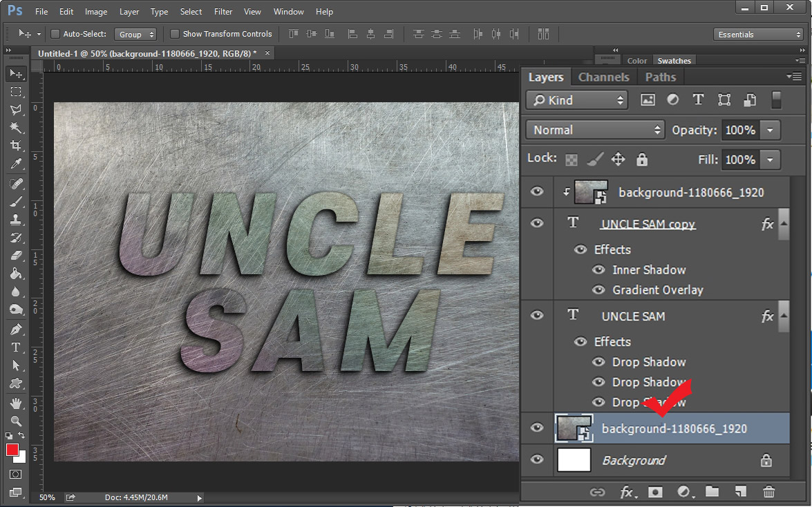Click the selected background-1180666_1920 layer thumbnail

574,428
